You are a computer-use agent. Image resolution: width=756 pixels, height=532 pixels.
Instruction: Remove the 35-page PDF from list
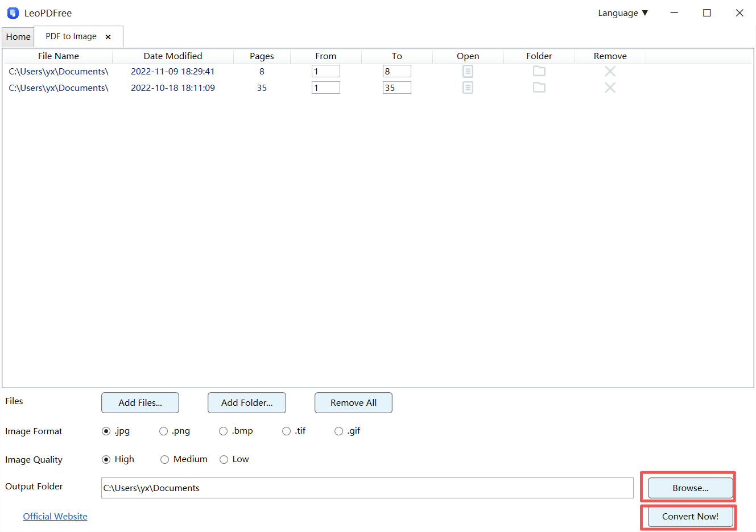coord(610,88)
